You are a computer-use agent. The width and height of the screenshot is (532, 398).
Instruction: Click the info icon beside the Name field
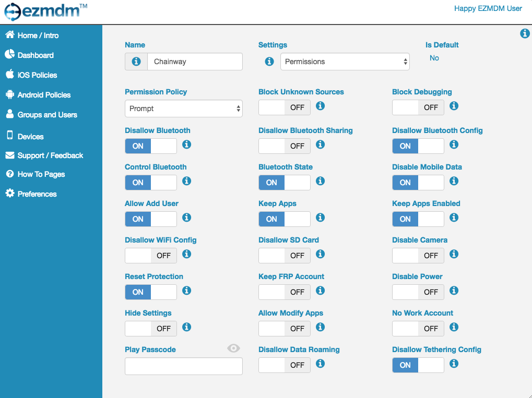136,62
